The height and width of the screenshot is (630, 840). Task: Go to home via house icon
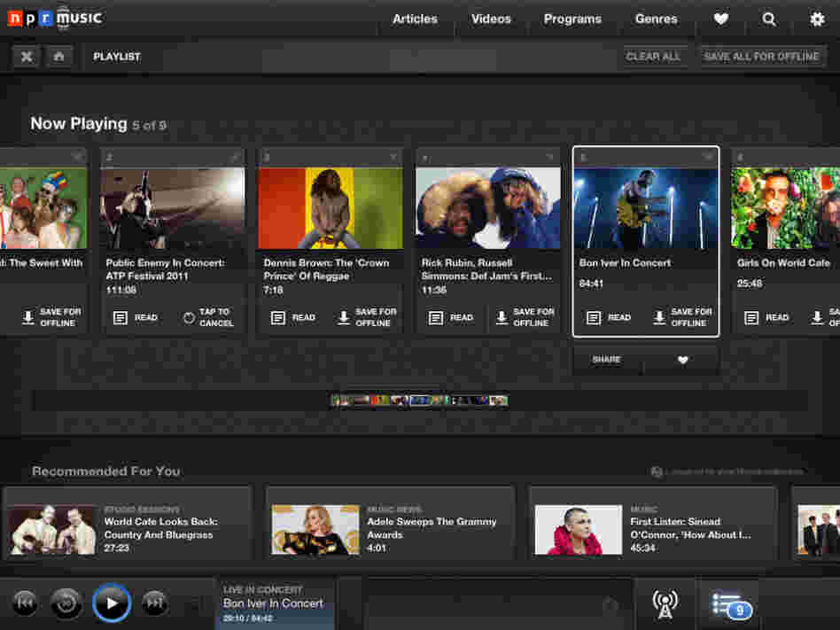[x=59, y=56]
